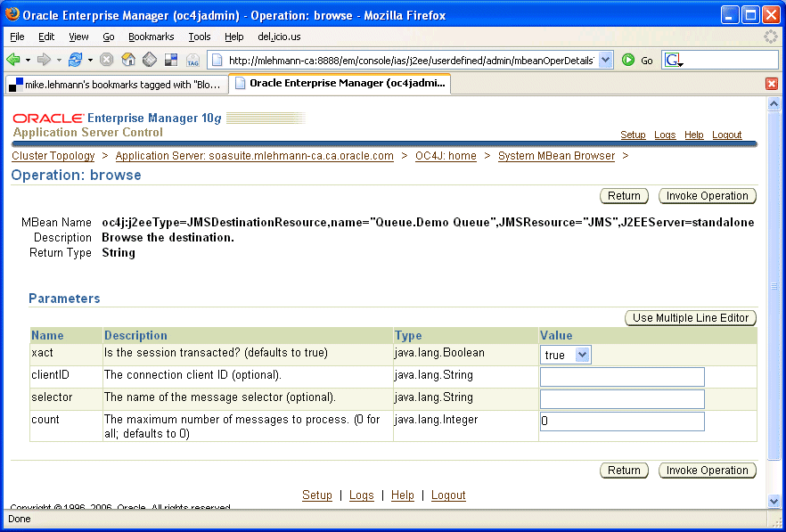Click Invoke Operation below the parameters table
Image resolution: width=786 pixels, height=532 pixels.
[708, 471]
